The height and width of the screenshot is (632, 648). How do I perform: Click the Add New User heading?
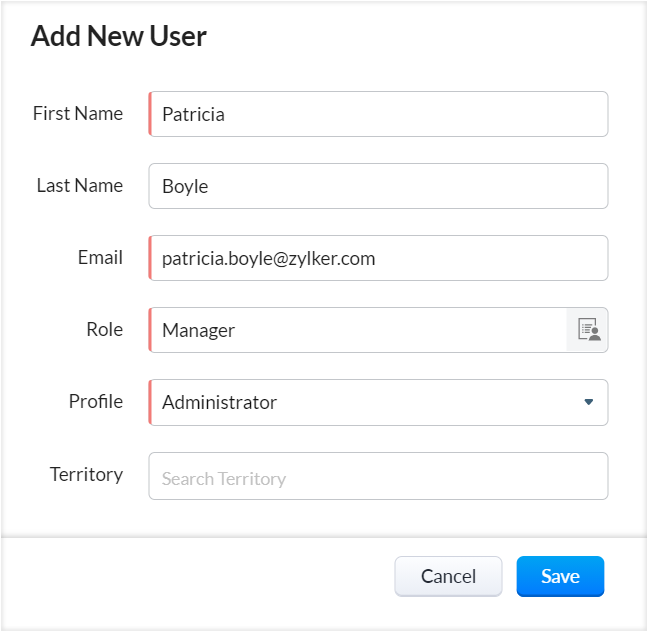(119, 37)
